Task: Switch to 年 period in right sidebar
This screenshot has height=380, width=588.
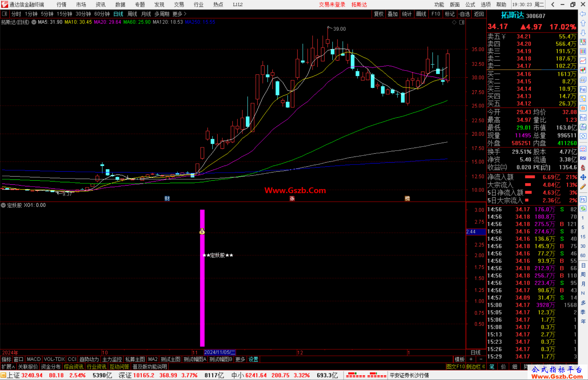Action: point(583,321)
